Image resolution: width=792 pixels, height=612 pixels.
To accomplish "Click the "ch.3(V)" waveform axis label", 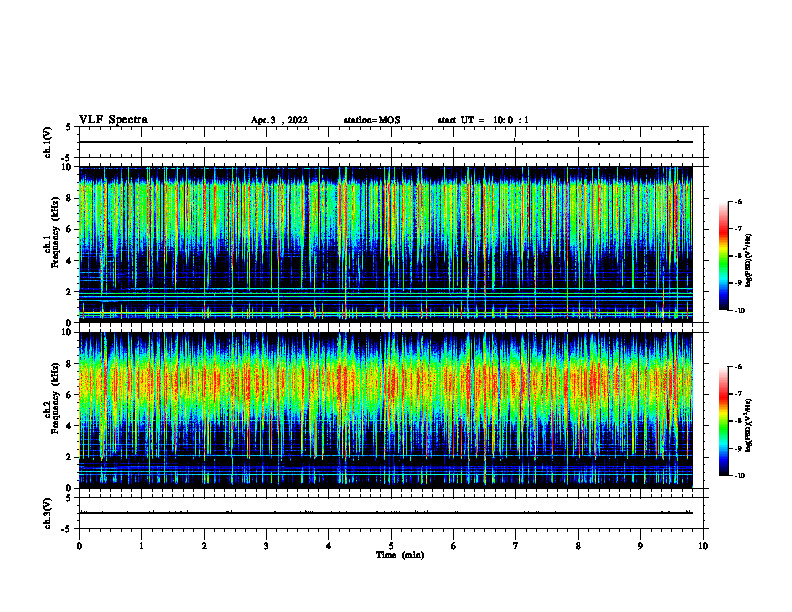I will (48, 513).
